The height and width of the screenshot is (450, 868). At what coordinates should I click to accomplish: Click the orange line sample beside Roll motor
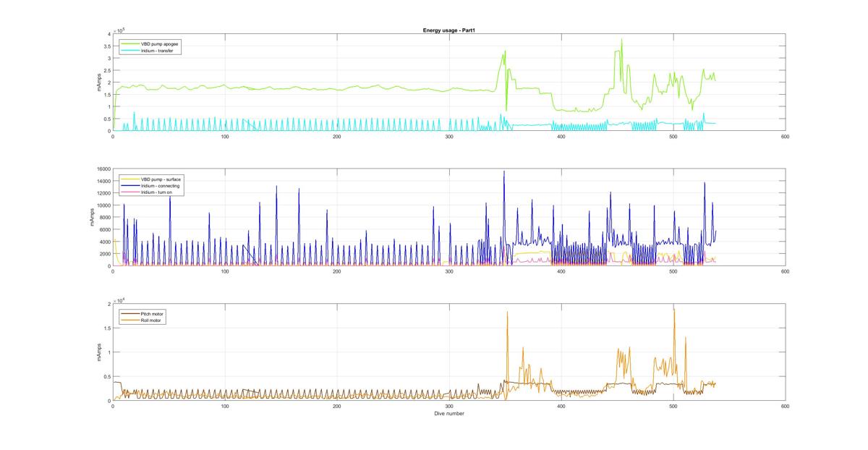click(129, 320)
